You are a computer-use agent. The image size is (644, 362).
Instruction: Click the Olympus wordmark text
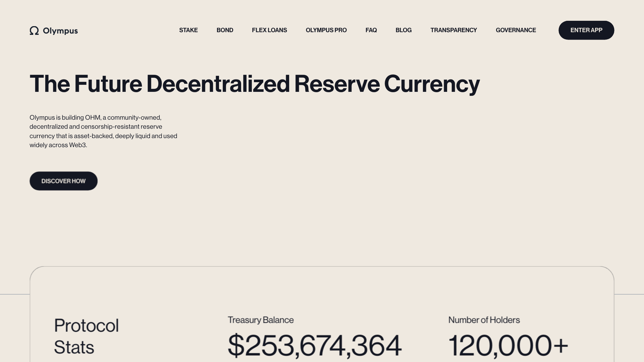click(x=60, y=31)
